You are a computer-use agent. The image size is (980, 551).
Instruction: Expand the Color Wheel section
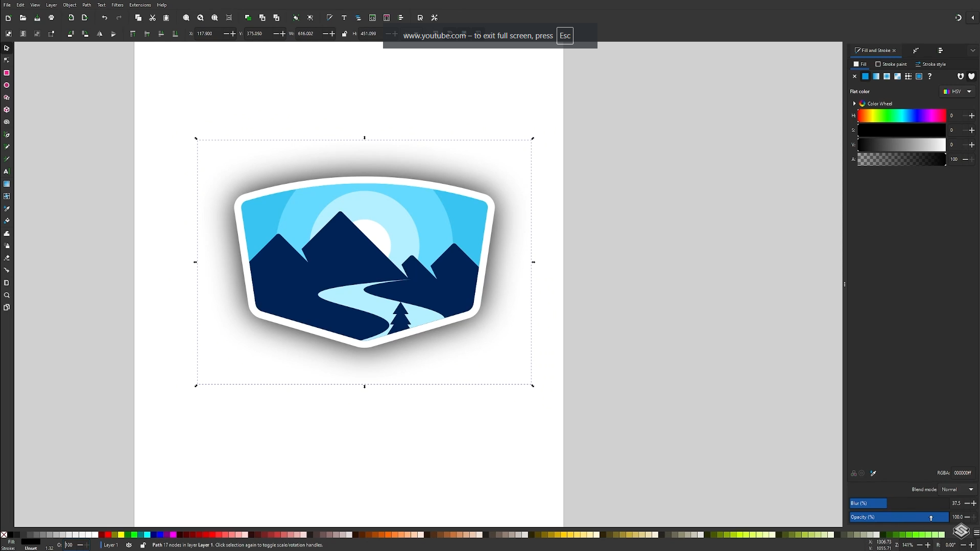tap(854, 103)
